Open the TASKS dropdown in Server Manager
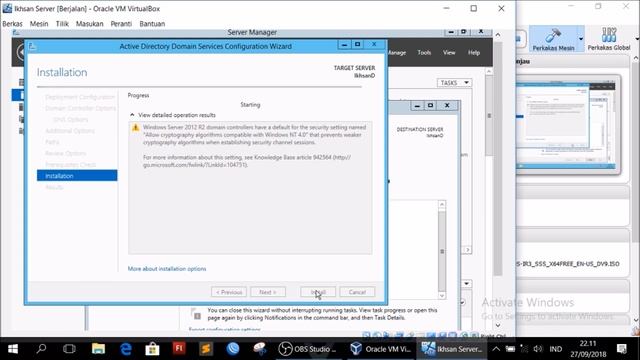The image size is (640, 360). click(x=454, y=83)
